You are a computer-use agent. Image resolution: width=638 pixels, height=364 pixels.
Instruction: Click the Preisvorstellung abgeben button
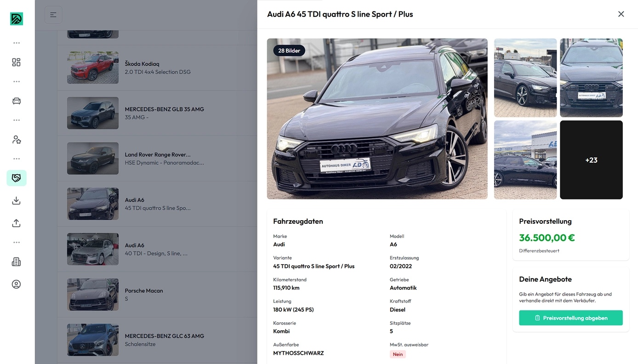(x=571, y=318)
